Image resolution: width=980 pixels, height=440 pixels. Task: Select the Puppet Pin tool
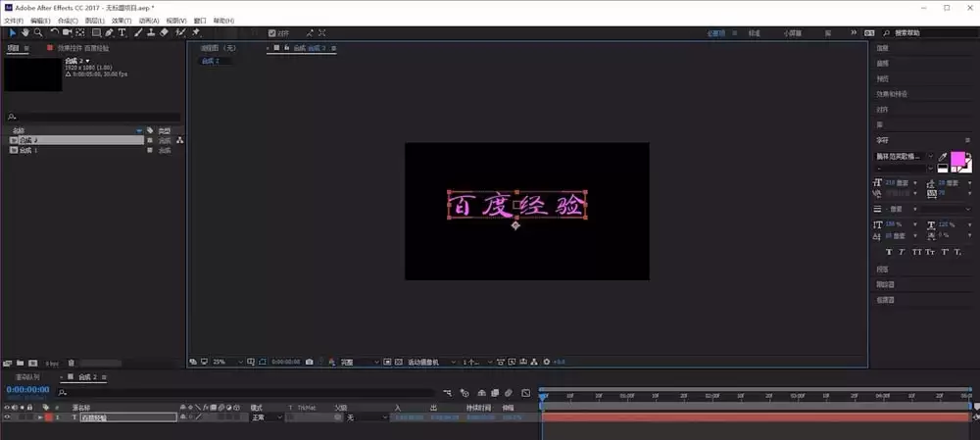pos(196,32)
